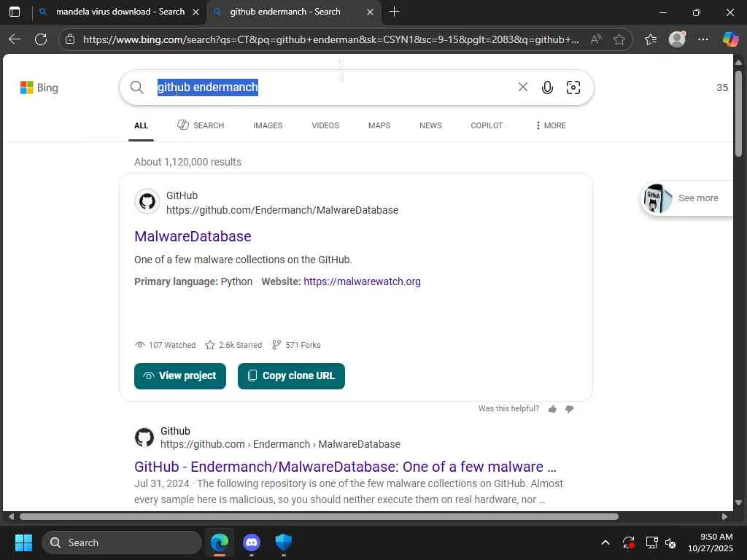Close the github endermanch tab

click(x=370, y=12)
